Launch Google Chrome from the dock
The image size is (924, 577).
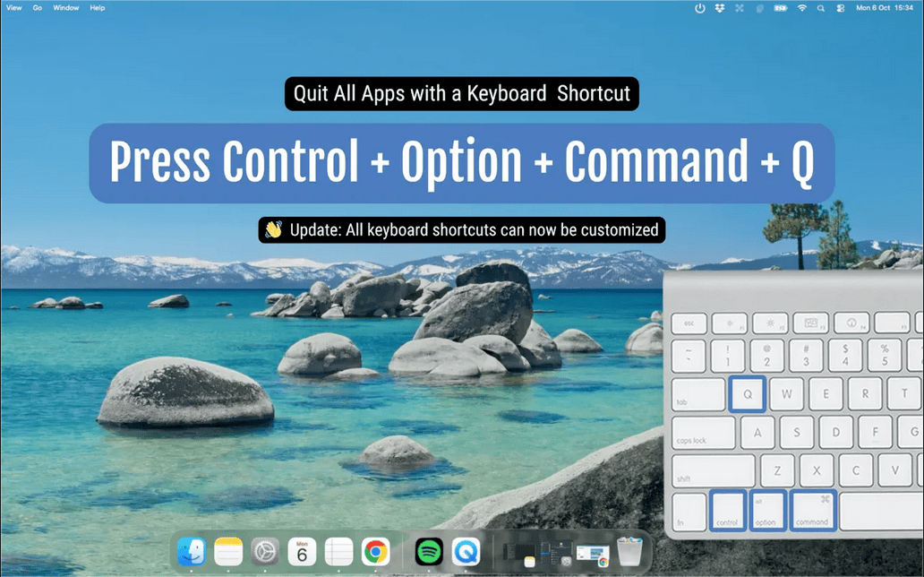pyautogui.click(x=376, y=552)
